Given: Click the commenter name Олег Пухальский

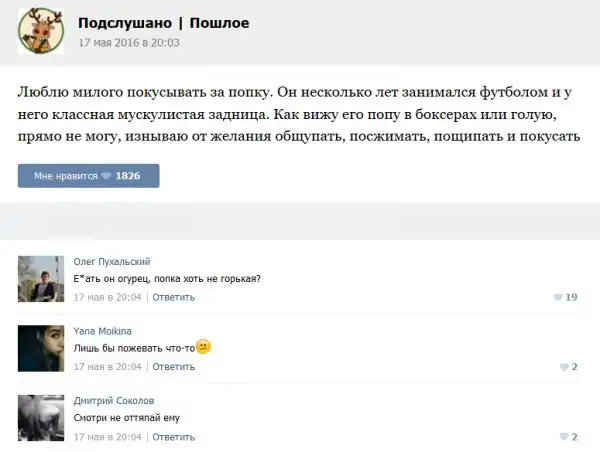Looking at the screenshot, I should click(x=112, y=261).
